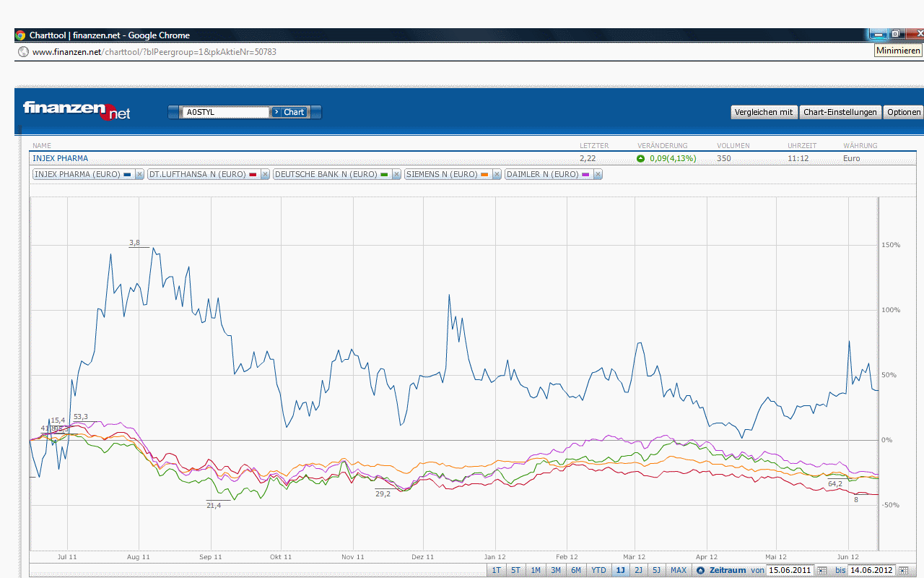Open the Vergleichen mit menu
924x578 pixels.
point(764,112)
